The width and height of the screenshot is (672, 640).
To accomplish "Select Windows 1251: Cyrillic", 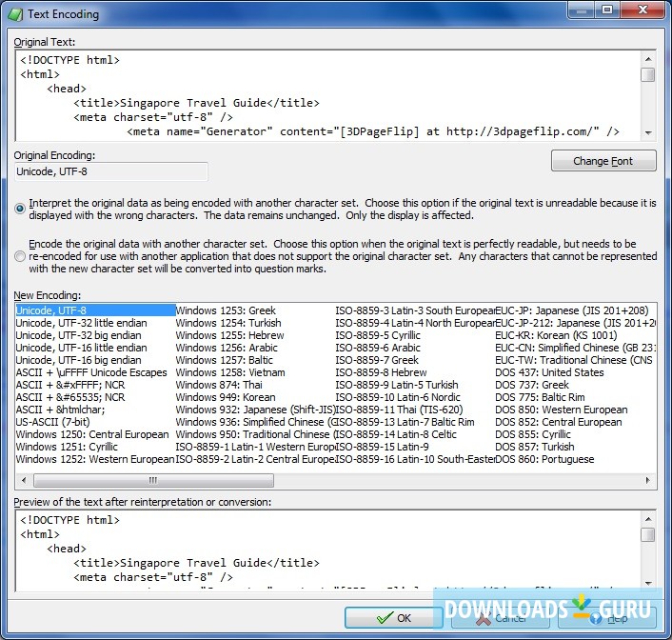I will coord(67,447).
